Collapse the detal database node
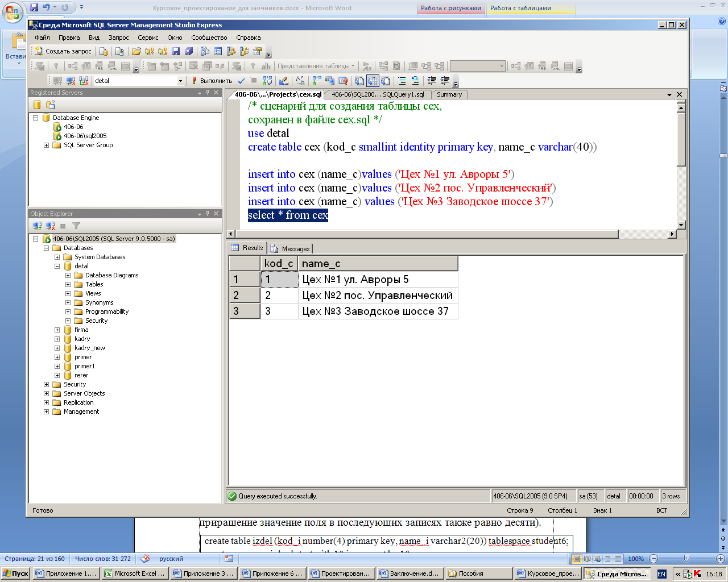The width and height of the screenshot is (728, 582). (x=57, y=266)
